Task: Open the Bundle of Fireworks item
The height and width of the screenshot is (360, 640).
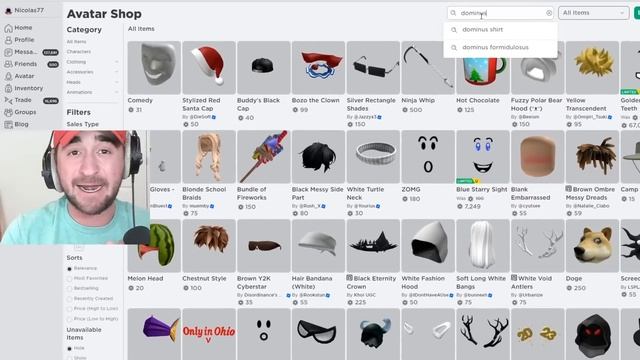Action: point(263,157)
